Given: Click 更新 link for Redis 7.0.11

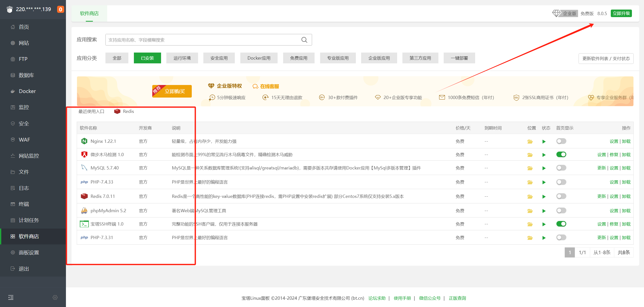Looking at the screenshot, I should pyautogui.click(x=601, y=196).
